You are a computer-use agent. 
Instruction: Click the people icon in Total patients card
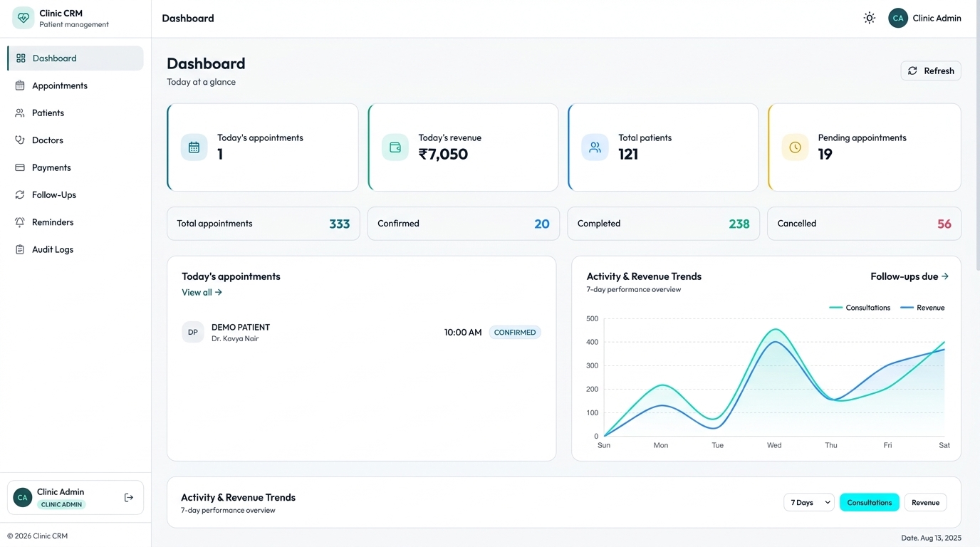pos(595,147)
